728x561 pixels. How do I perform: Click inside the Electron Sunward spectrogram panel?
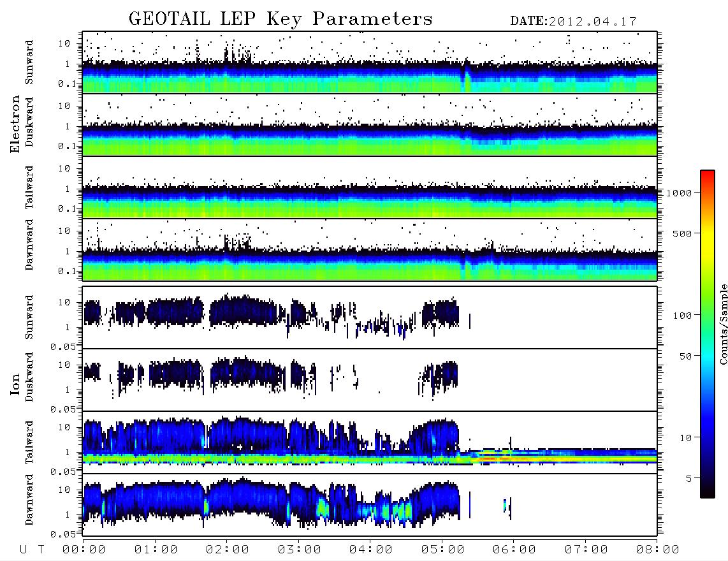pyautogui.click(x=370, y=62)
